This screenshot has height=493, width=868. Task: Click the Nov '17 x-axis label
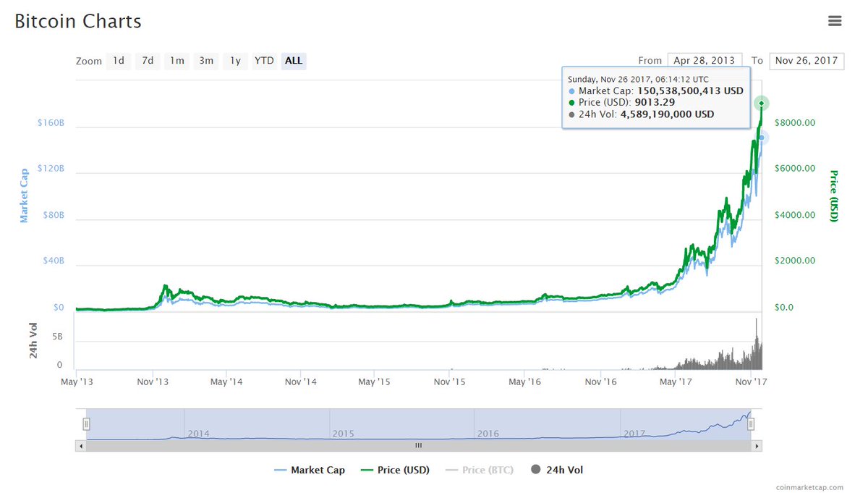click(751, 382)
